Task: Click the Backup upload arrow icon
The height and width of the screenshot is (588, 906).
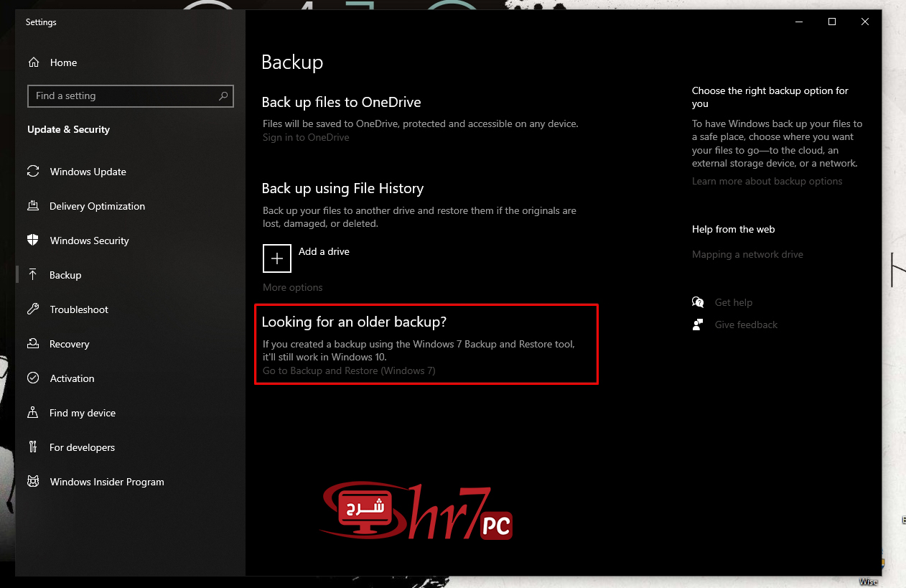Action: (33, 275)
